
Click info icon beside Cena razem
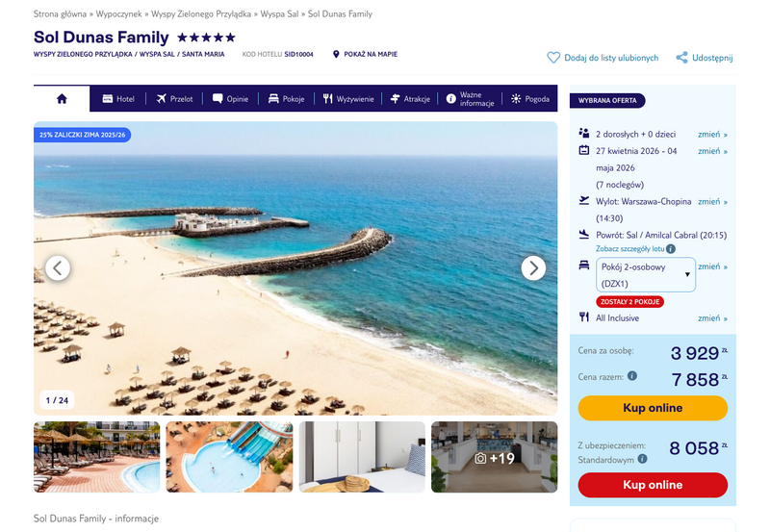[x=632, y=376]
